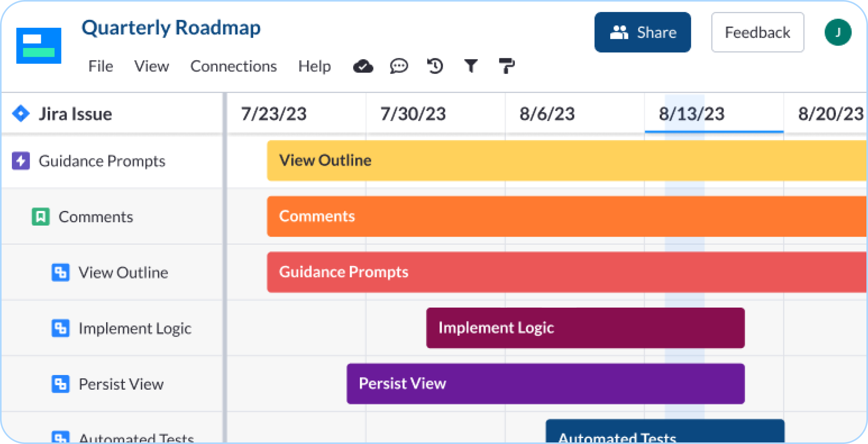868x444 pixels.
Task: Click the paint roller formatting icon
Action: 506,66
